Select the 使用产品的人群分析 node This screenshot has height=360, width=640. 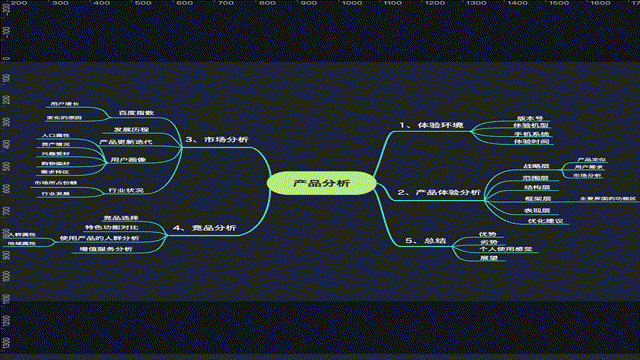pyautogui.click(x=100, y=238)
